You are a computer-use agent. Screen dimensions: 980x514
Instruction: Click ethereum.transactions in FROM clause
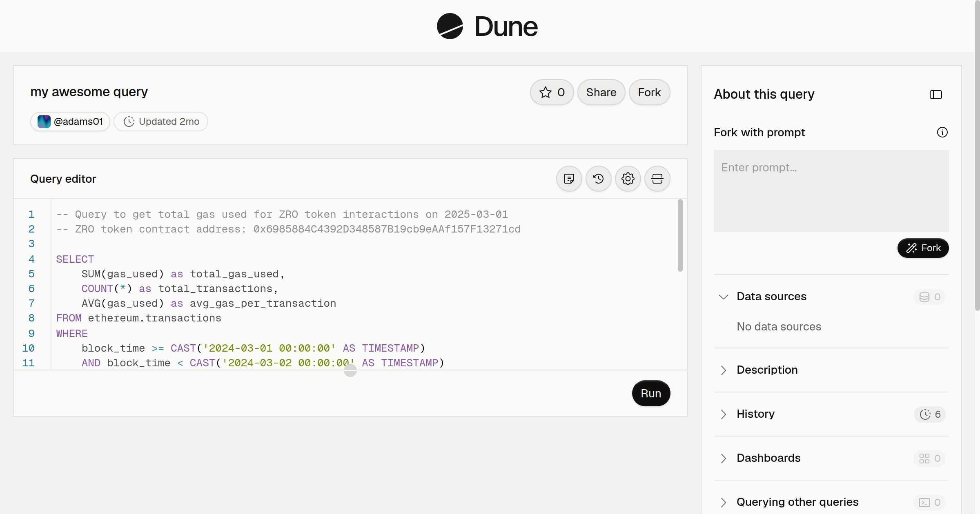point(154,318)
